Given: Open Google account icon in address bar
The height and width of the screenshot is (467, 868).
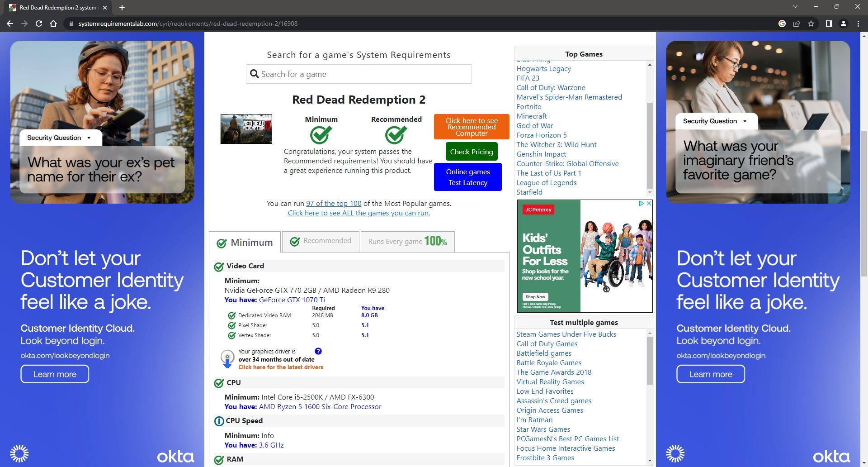Looking at the screenshot, I should [x=782, y=24].
